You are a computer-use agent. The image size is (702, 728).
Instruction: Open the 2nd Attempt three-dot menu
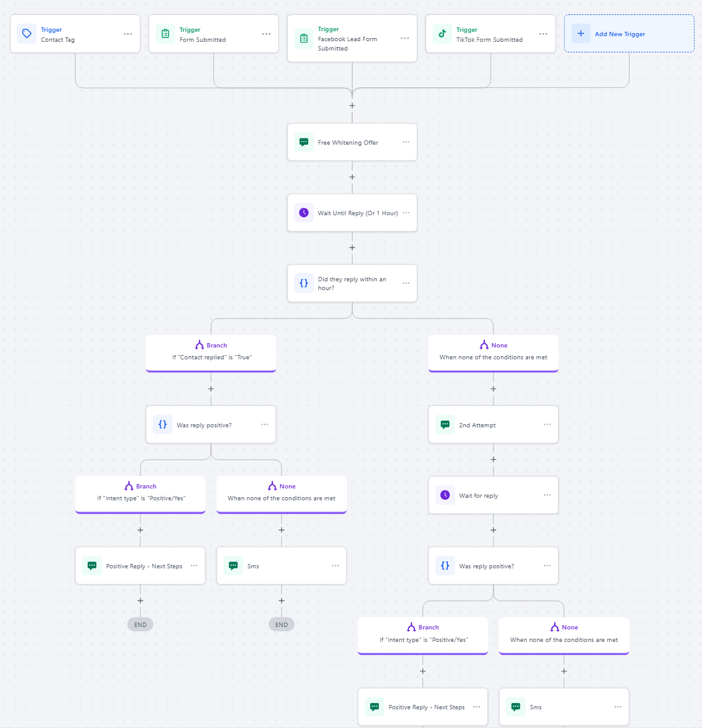[547, 425]
